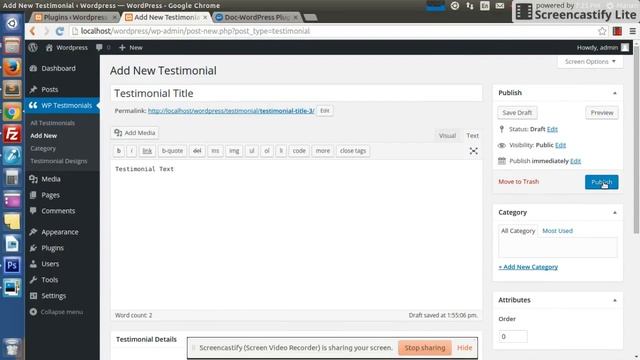
Task: Click Add Media button
Action: click(x=135, y=133)
